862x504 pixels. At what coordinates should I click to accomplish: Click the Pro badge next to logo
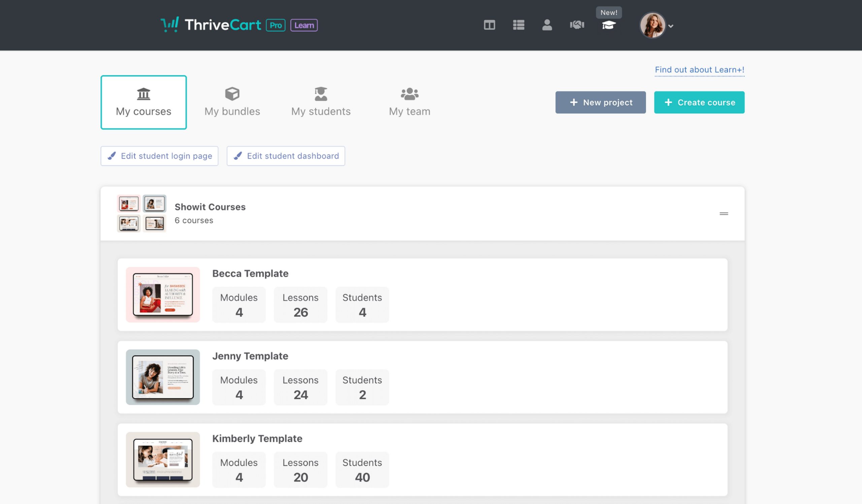tap(275, 25)
